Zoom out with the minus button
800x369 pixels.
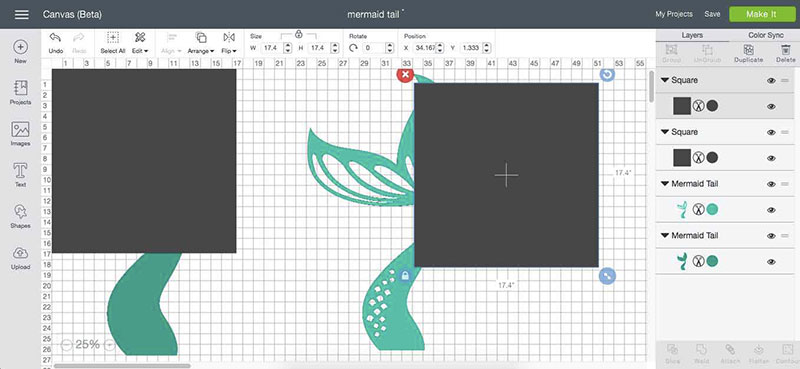[66, 346]
